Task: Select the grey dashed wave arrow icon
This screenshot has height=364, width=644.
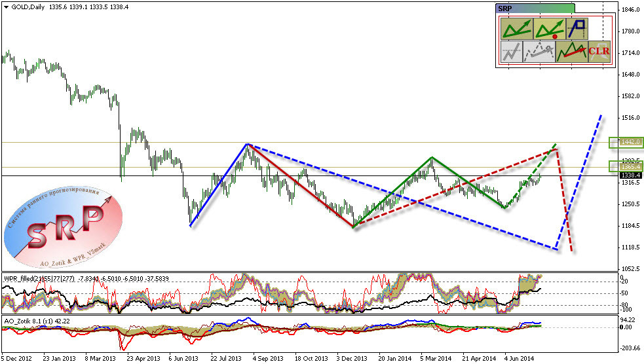Action: (x=539, y=51)
